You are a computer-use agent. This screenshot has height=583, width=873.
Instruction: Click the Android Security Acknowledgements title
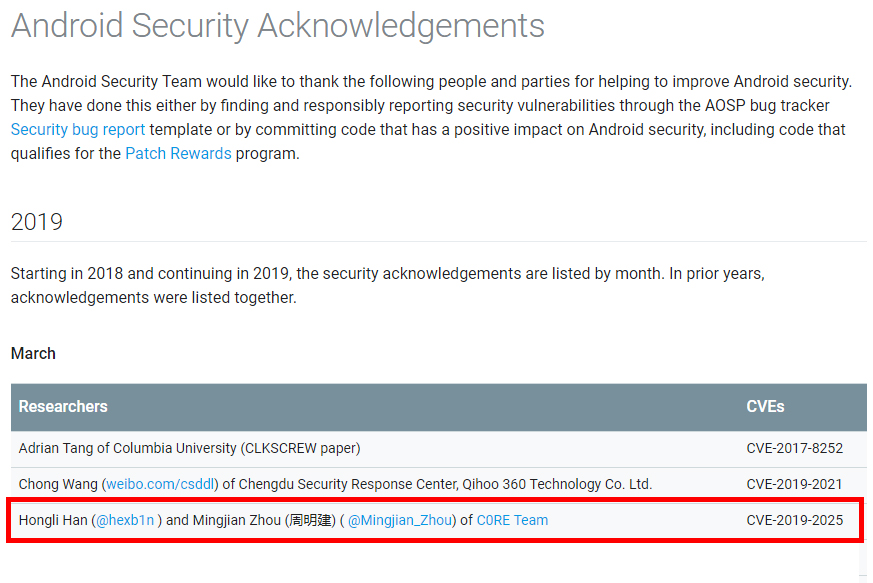[x=278, y=26]
